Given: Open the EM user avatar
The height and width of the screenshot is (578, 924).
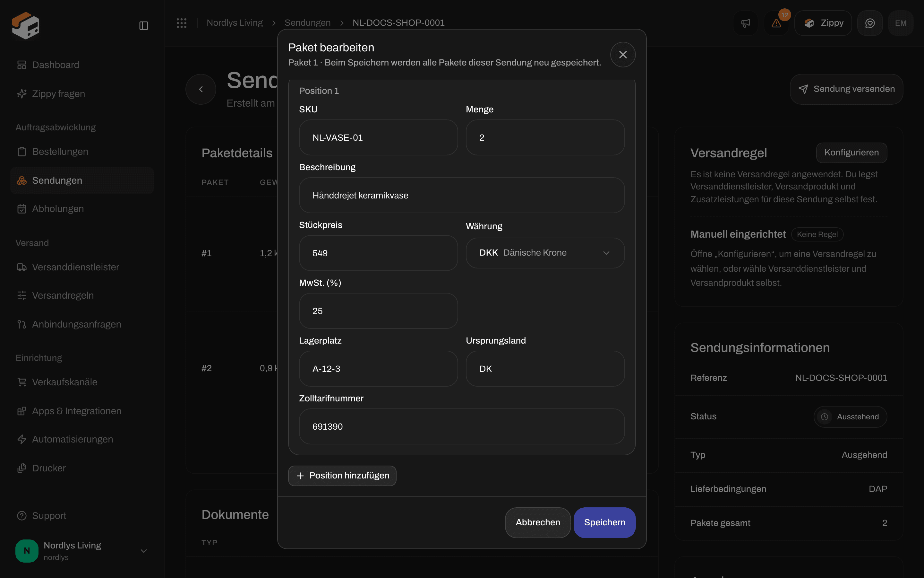Looking at the screenshot, I should (x=901, y=23).
